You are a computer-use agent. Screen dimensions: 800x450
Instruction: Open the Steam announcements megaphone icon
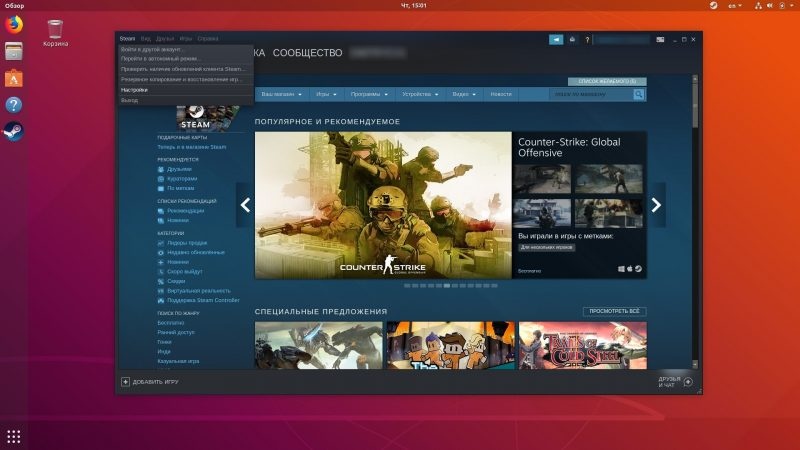tap(556, 39)
